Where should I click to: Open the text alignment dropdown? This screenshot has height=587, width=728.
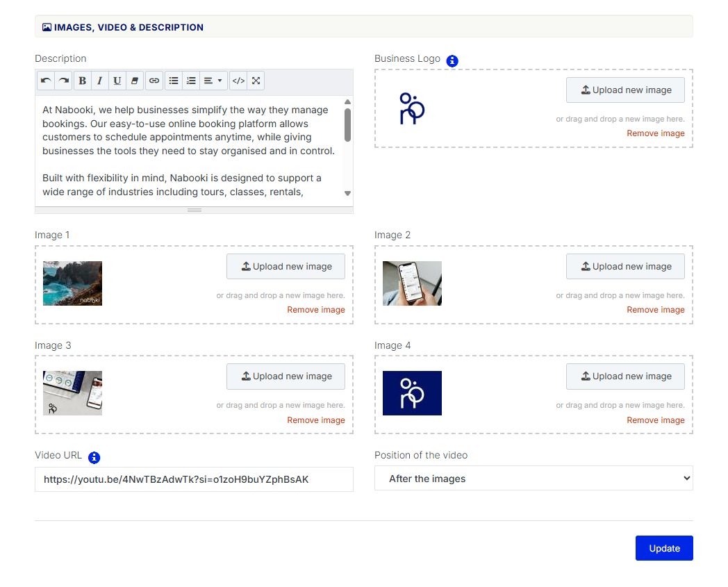coord(213,81)
